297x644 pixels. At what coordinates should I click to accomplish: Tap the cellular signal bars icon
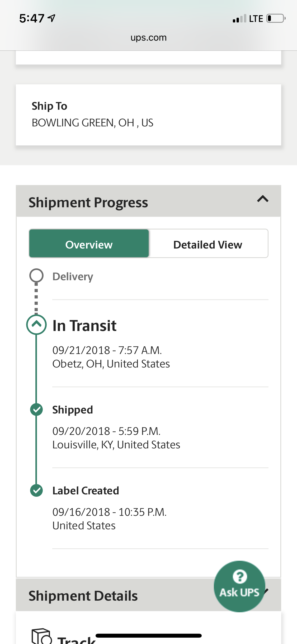[x=239, y=19]
